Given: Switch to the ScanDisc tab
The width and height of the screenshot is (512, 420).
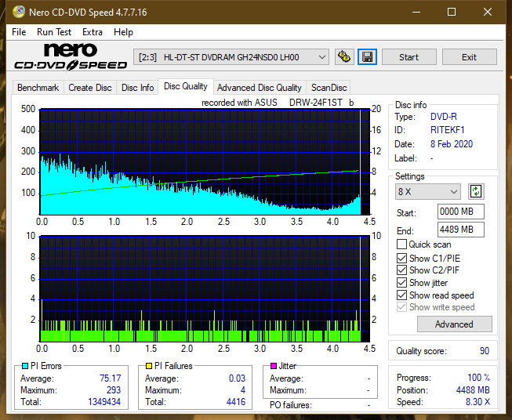Looking at the screenshot, I should pyautogui.click(x=329, y=88).
